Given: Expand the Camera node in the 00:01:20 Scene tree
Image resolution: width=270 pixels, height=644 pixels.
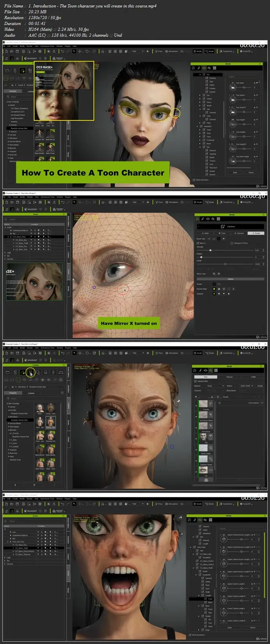Looking at the screenshot, I should coord(5,564).
